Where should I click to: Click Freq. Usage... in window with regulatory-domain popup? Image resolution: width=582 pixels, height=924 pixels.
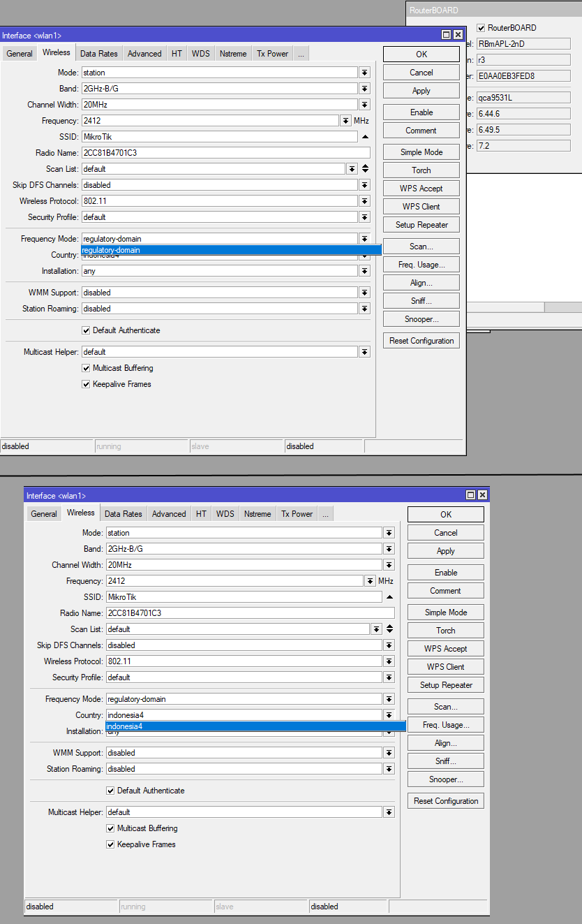click(421, 265)
